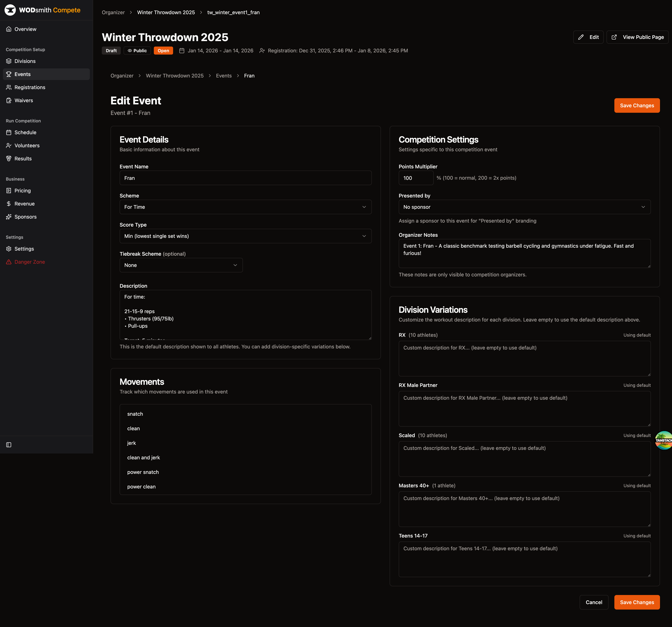Navigate to Volunteers page
This screenshot has width=672, height=627.
(x=46, y=146)
